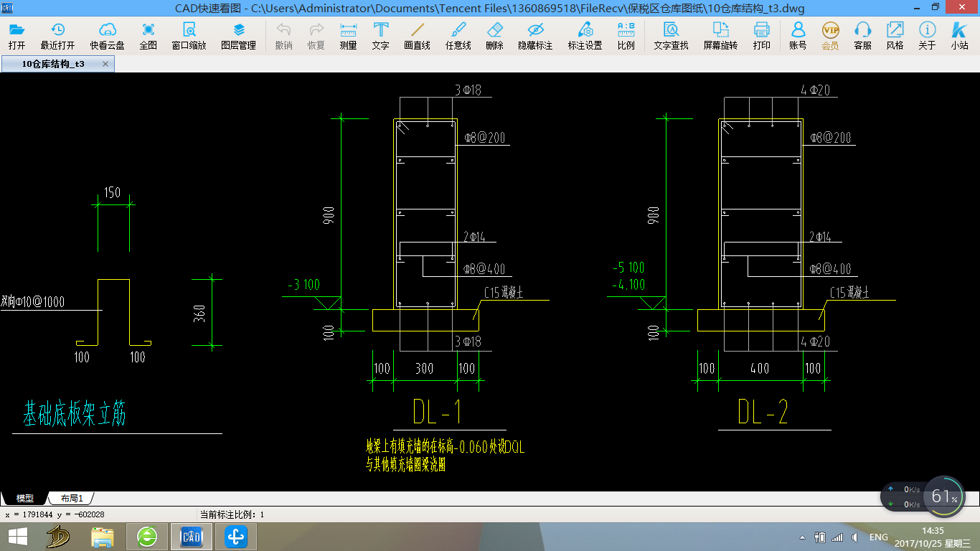Viewport: 980px width, 551px height.
Task: Show hidden tray icons arrow
Action: (802, 537)
